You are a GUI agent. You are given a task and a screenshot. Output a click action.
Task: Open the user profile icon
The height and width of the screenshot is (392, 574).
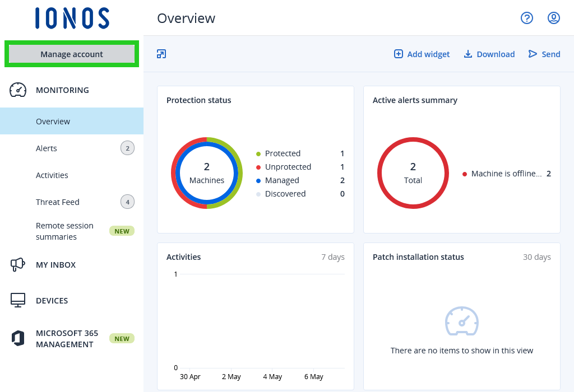pyautogui.click(x=553, y=18)
